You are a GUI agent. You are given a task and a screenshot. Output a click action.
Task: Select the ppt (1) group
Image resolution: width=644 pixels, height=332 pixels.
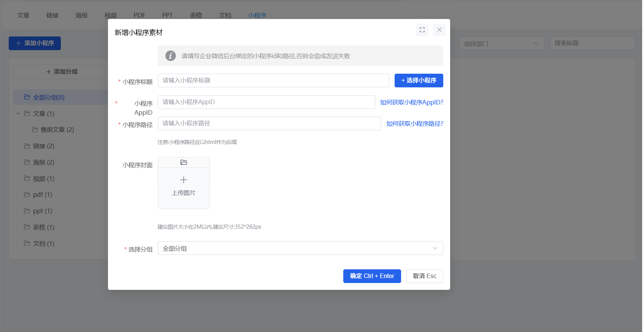click(x=43, y=211)
